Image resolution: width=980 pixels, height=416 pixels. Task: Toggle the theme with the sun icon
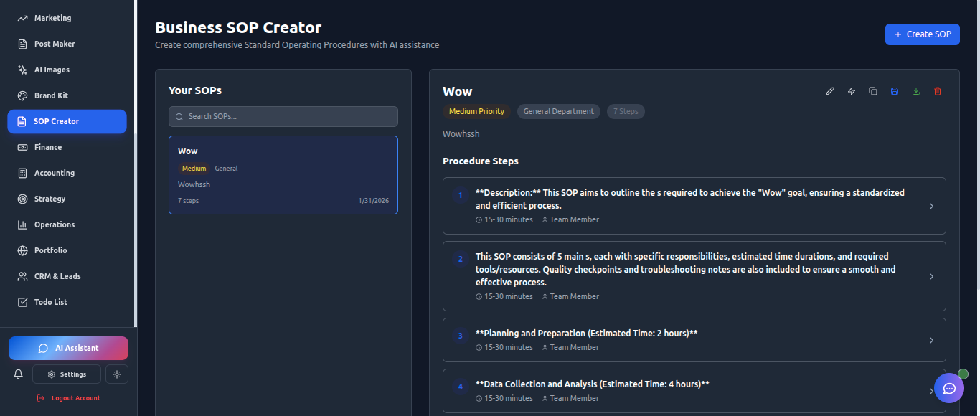116,374
